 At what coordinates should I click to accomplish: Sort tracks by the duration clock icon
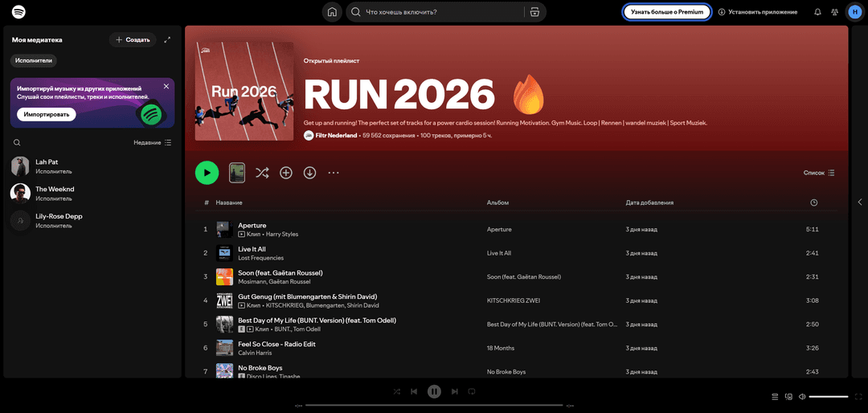tap(813, 202)
